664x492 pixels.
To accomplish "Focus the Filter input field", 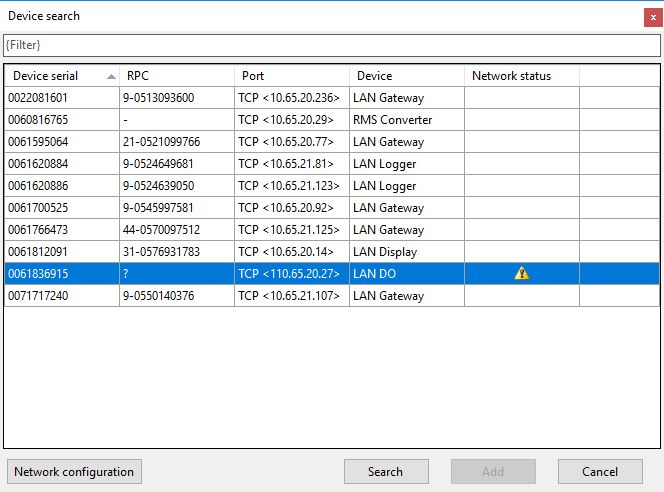I will coord(332,45).
